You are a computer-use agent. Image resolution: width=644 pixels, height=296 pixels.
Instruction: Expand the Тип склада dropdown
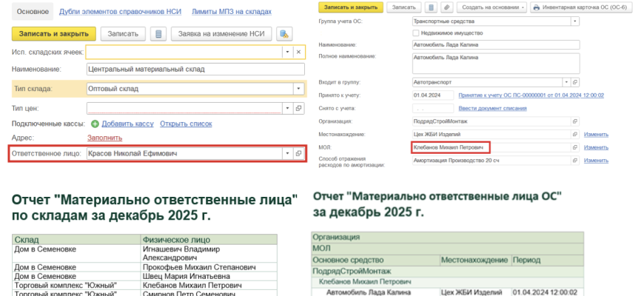click(x=298, y=89)
